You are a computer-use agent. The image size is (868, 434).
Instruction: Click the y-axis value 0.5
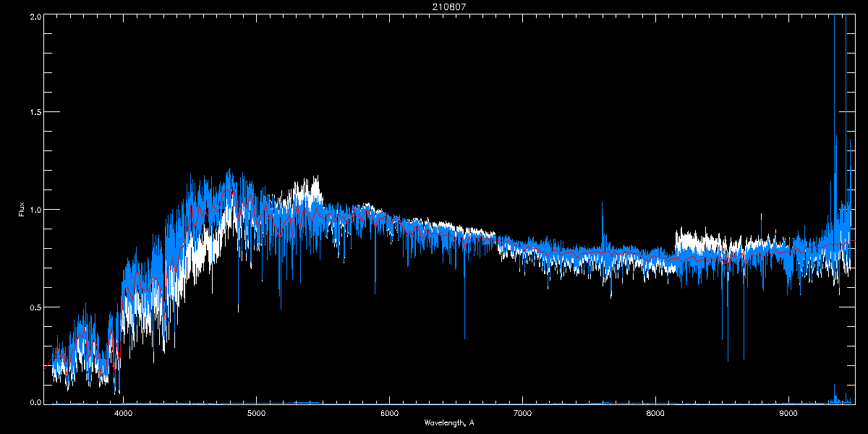(35, 306)
